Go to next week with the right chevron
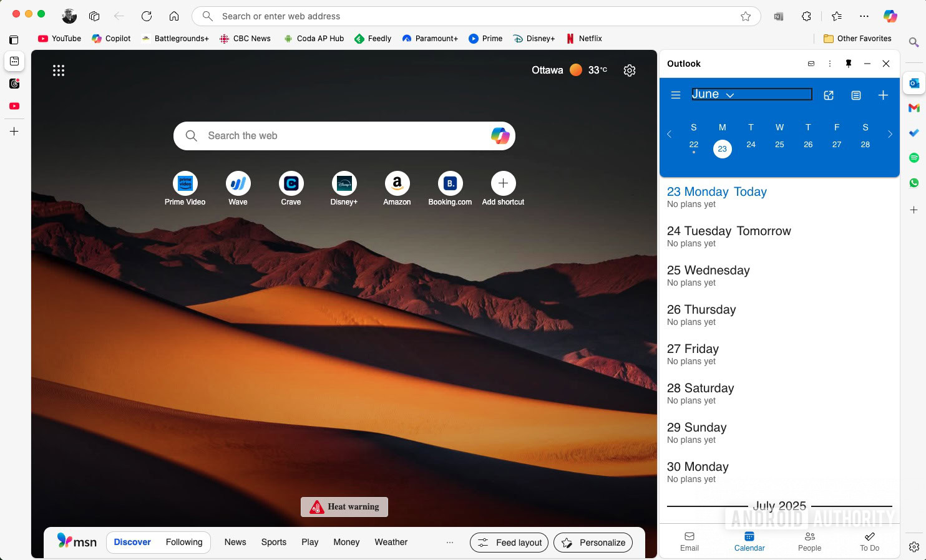The height and width of the screenshot is (560, 926). pos(890,134)
